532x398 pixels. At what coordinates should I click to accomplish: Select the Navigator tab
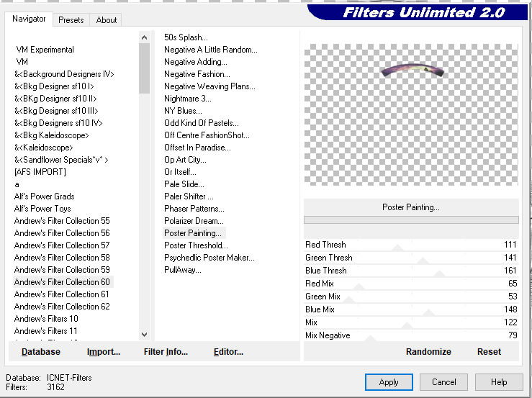(x=29, y=19)
